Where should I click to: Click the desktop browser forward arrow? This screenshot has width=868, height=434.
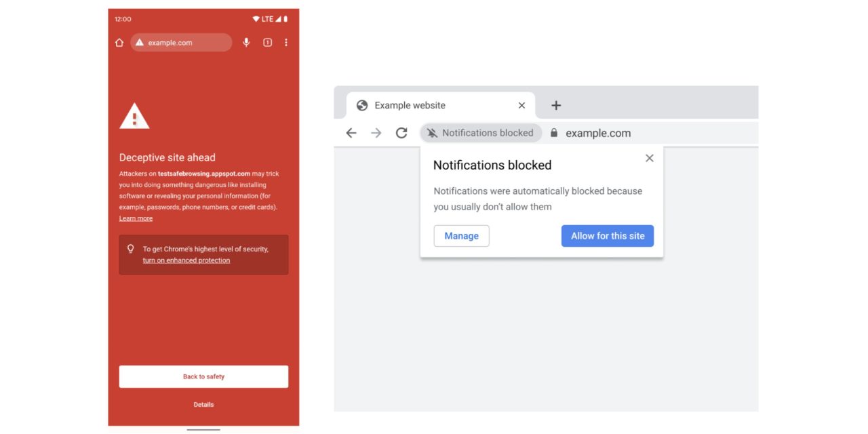pyautogui.click(x=376, y=133)
